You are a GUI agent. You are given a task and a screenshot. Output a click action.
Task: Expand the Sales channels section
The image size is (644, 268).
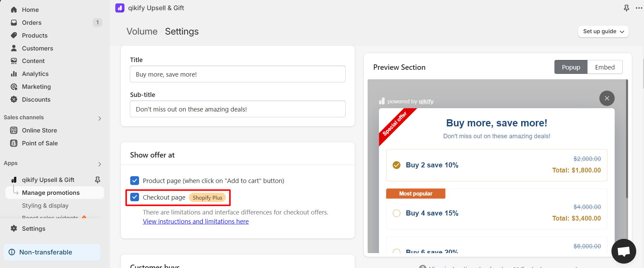99,118
